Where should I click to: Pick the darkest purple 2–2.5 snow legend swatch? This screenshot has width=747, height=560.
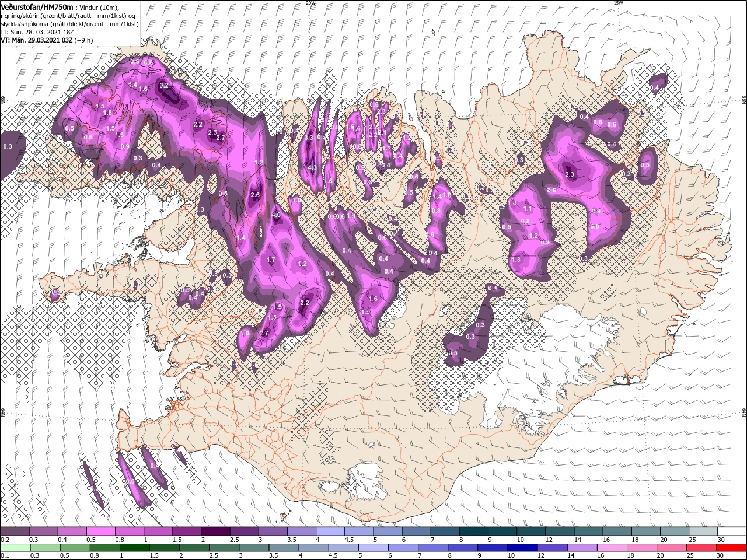(215, 531)
